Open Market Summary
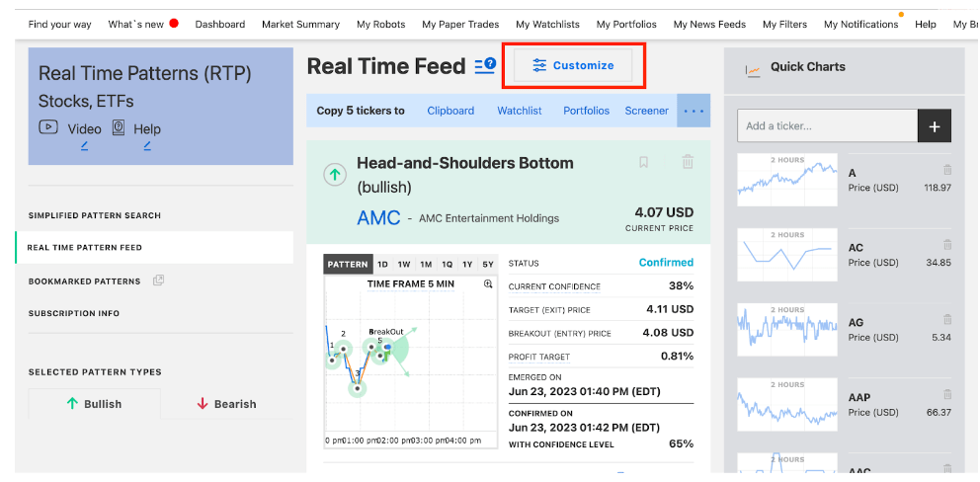This screenshot has width=980, height=482. click(300, 25)
